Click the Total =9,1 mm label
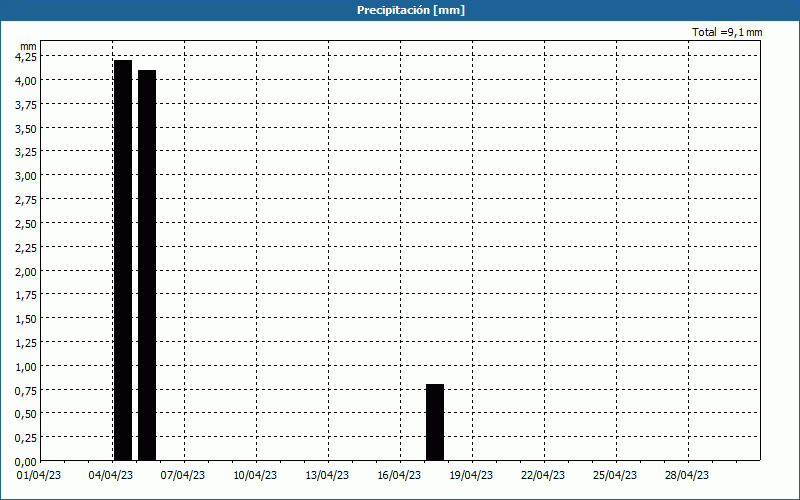The width and height of the screenshot is (800, 500). click(x=727, y=32)
